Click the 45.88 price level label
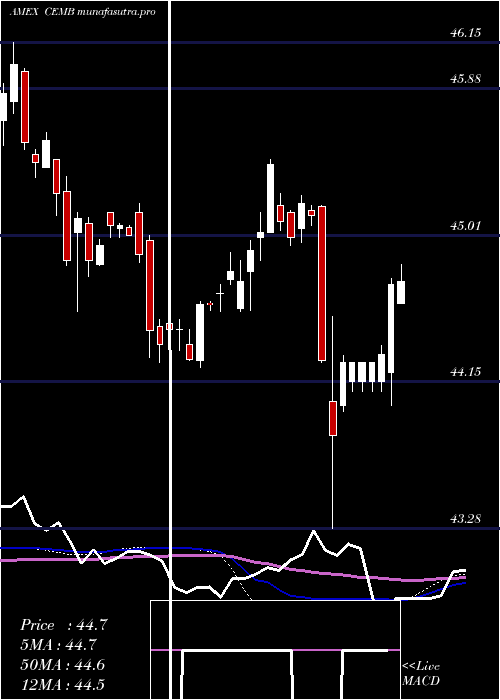 [x=466, y=79]
